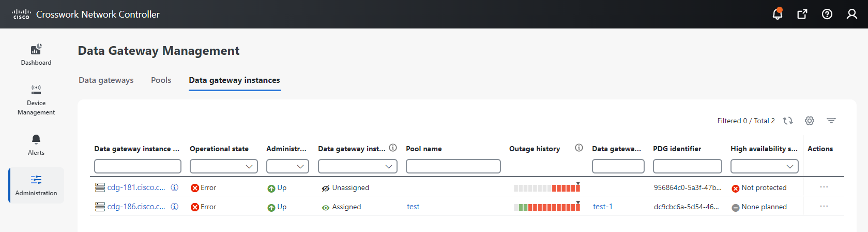This screenshot has width=868, height=232.
Task: Open Device Management in sidebar
Action: [x=36, y=100]
